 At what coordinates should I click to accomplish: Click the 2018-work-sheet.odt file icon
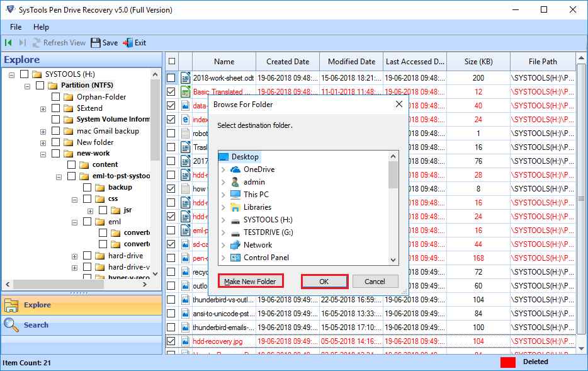click(185, 78)
